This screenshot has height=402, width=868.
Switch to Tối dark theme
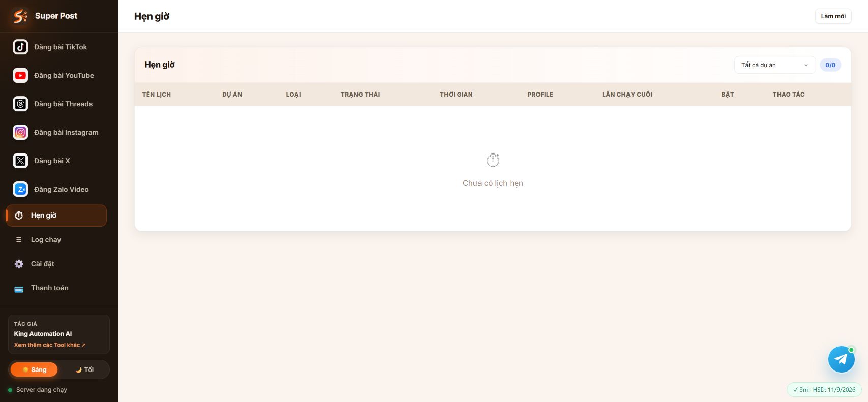coord(84,369)
